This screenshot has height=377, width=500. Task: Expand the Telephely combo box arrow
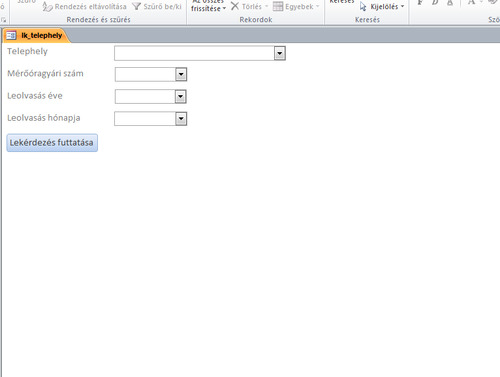point(280,53)
